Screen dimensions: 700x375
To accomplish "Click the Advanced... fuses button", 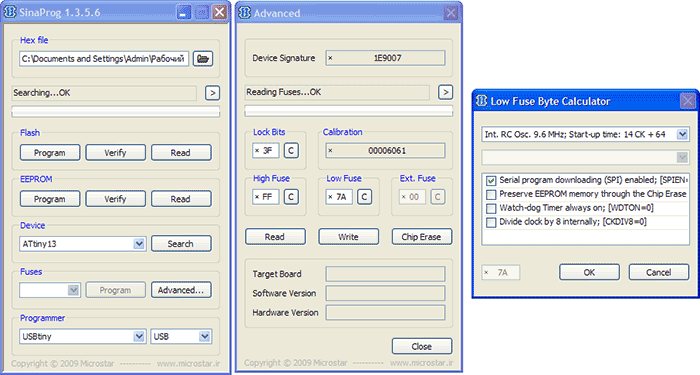I will (x=181, y=290).
